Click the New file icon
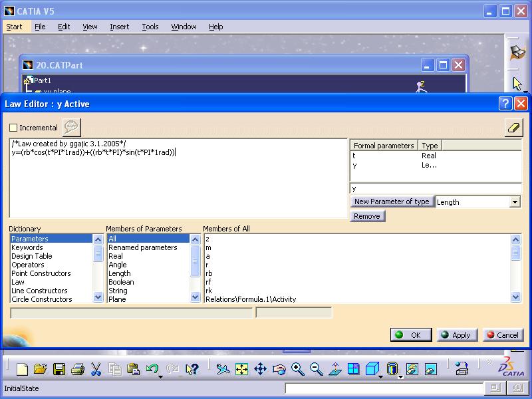The image size is (532, 399). coord(22,369)
